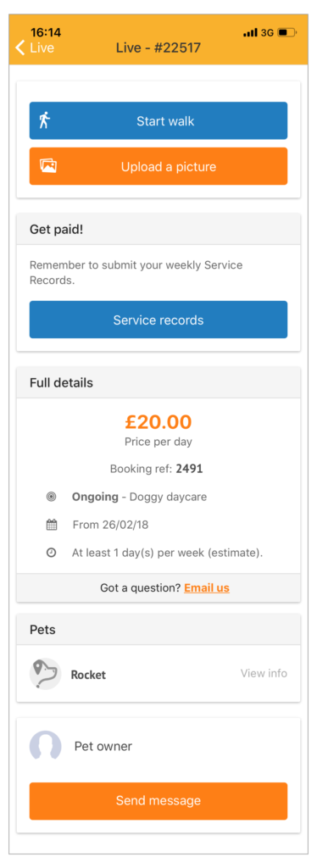Tap the Pet owner profile avatar
This screenshot has width=317, height=868.
(x=46, y=745)
